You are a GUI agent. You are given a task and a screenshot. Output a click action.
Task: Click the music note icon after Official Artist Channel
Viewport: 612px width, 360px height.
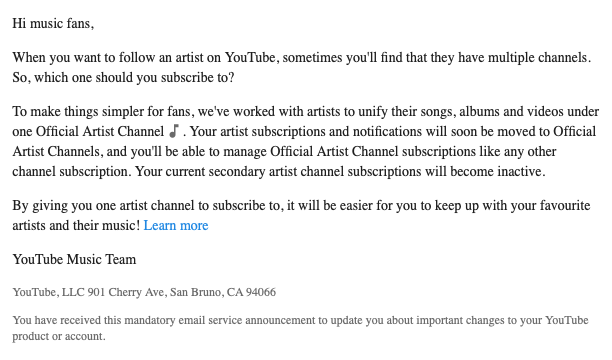point(174,131)
